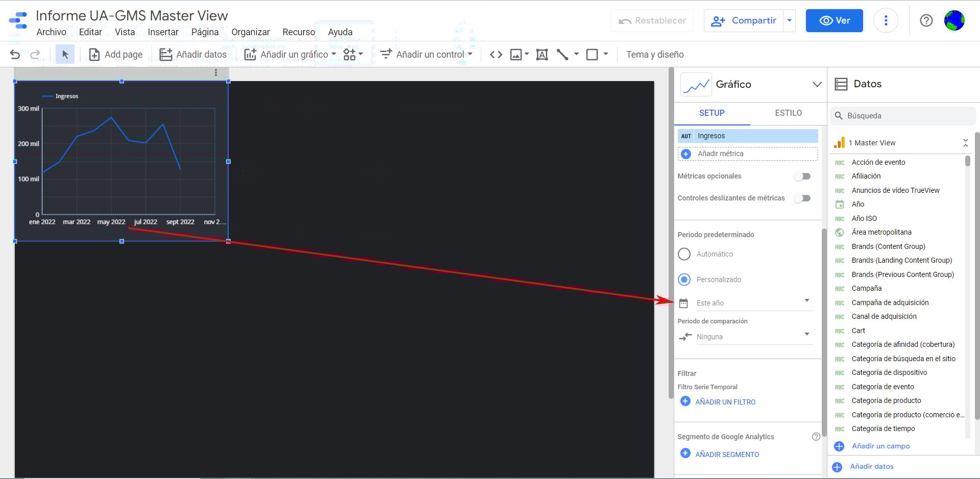The height and width of the screenshot is (479, 980).
Task: Click the Add page icon button
Action: tap(116, 55)
